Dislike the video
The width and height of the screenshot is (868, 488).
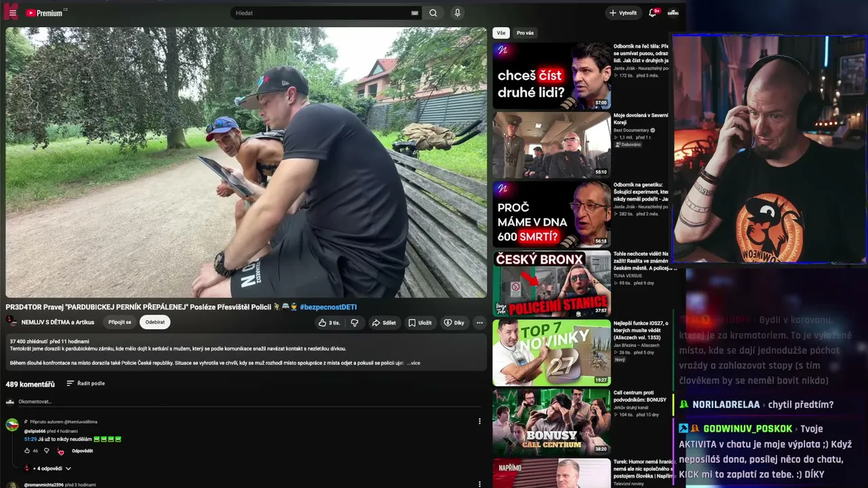pyautogui.click(x=355, y=323)
